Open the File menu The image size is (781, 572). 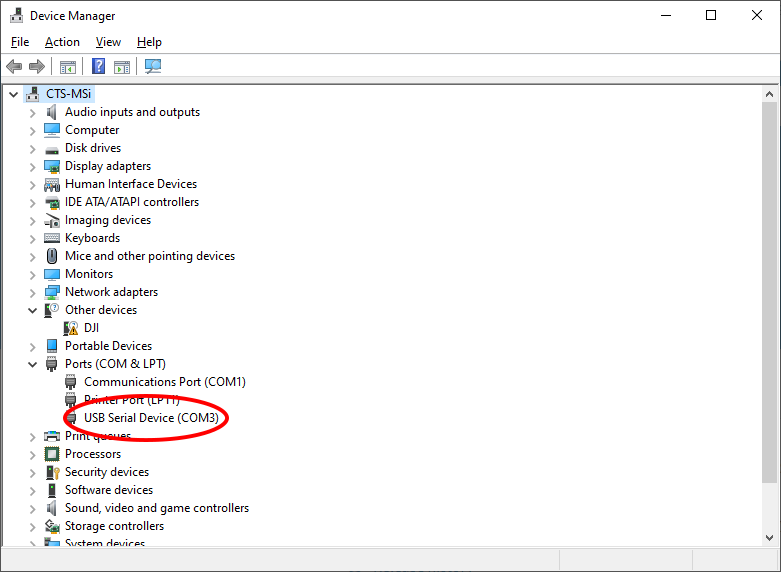coord(20,42)
